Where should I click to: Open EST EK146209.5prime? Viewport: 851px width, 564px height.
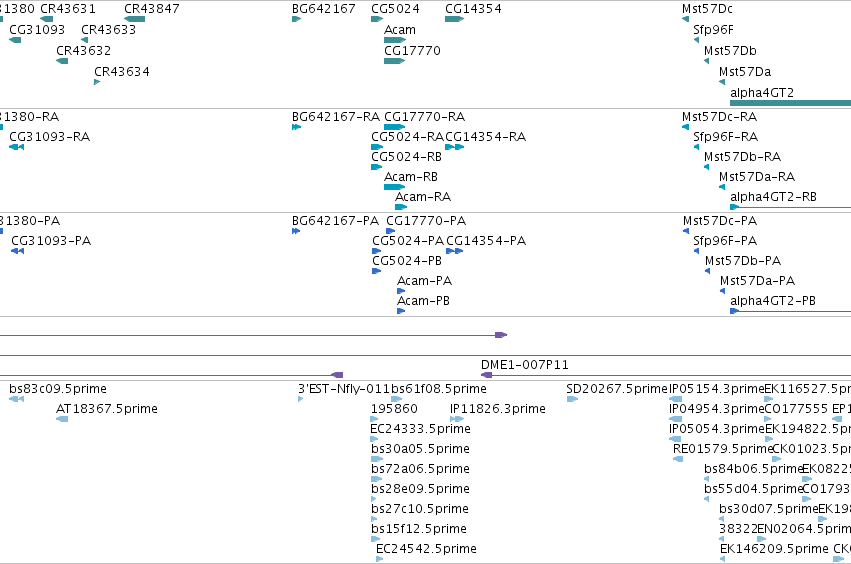click(x=774, y=549)
